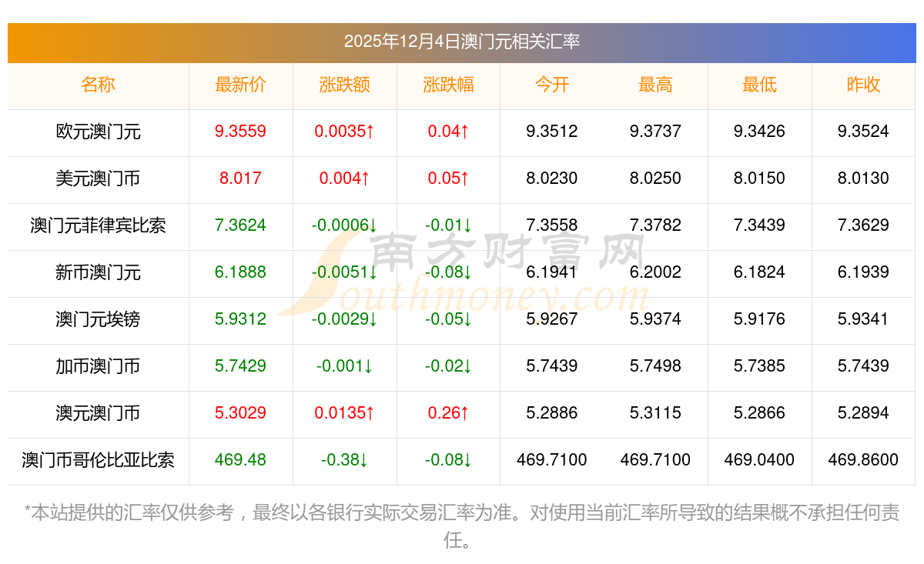924x564 pixels.
Task: Click the latest price value 469.48
Action: pyautogui.click(x=240, y=460)
